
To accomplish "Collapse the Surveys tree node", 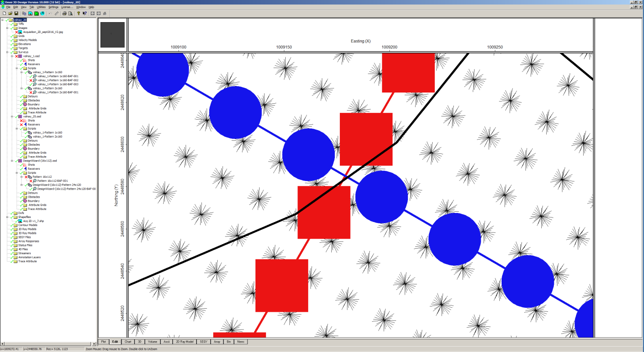I will coord(7,52).
